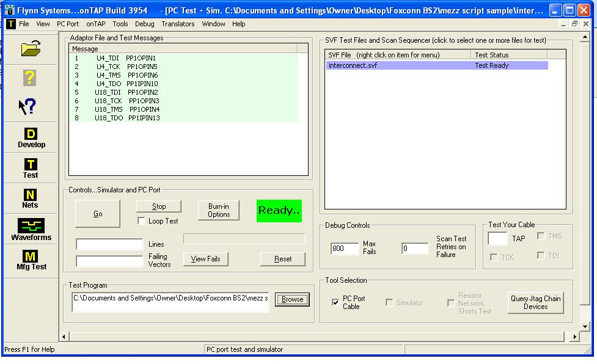Toggle the Simulator checkbox
The height and width of the screenshot is (364, 597).
(389, 302)
